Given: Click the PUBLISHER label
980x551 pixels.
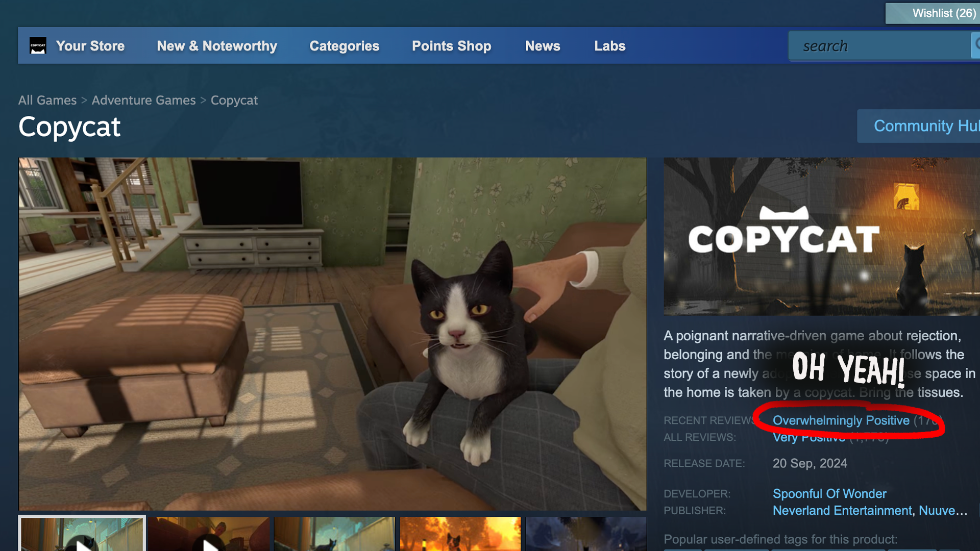Looking at the screenshot, I should tap(695, 511).
